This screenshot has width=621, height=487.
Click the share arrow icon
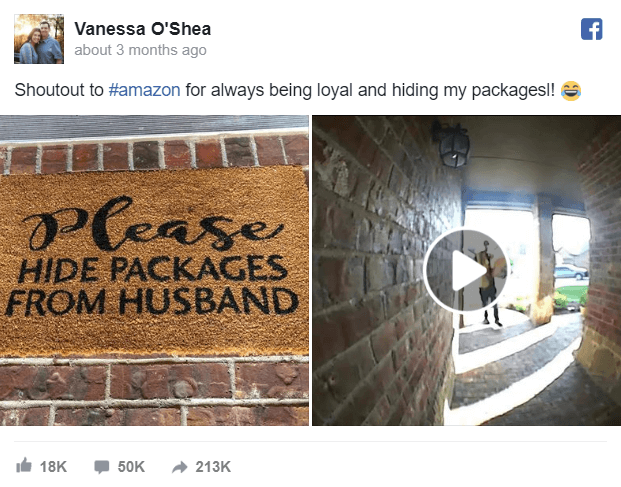(x=179, y=467)
